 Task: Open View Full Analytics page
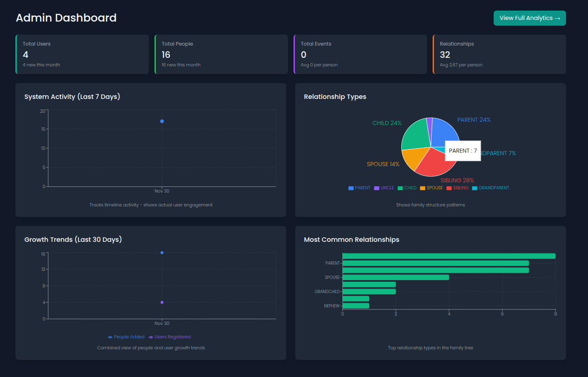click(x=529, y=18)
